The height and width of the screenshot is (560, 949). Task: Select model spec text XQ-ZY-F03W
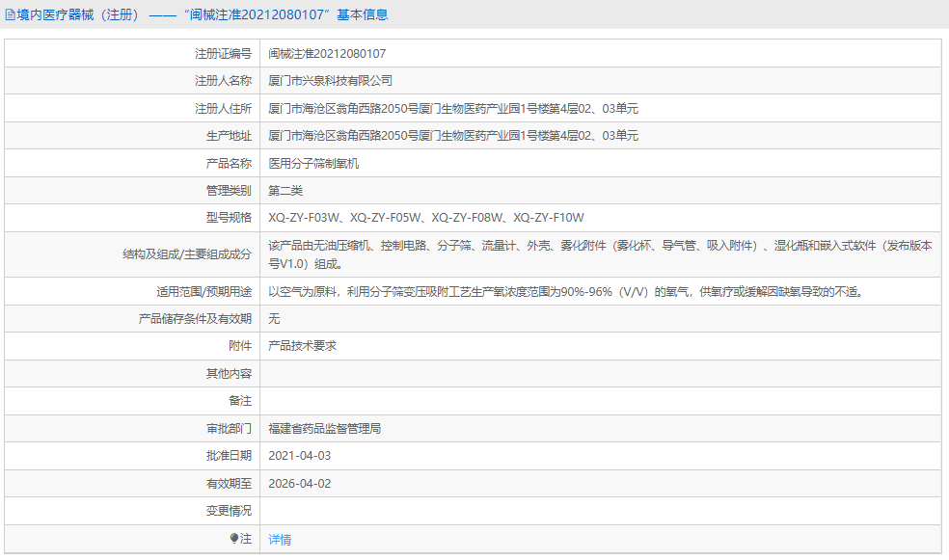point(305,218)
